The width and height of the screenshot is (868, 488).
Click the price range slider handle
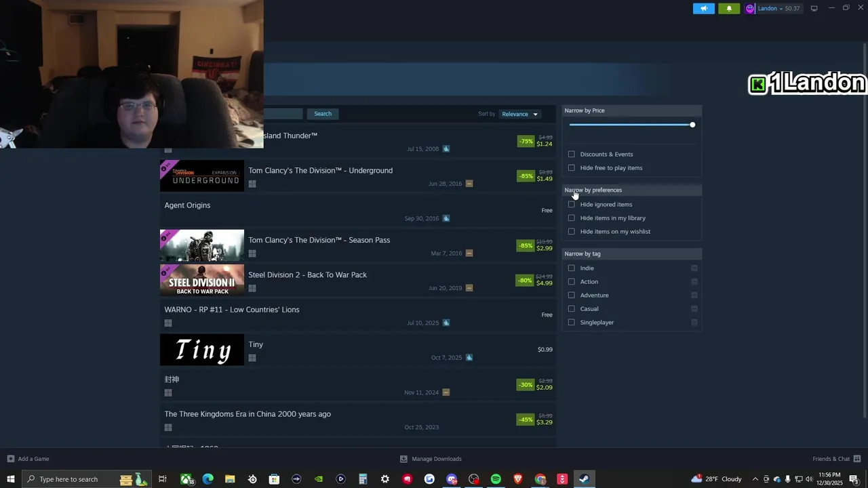pyautogui.click(x=692, y=125)
